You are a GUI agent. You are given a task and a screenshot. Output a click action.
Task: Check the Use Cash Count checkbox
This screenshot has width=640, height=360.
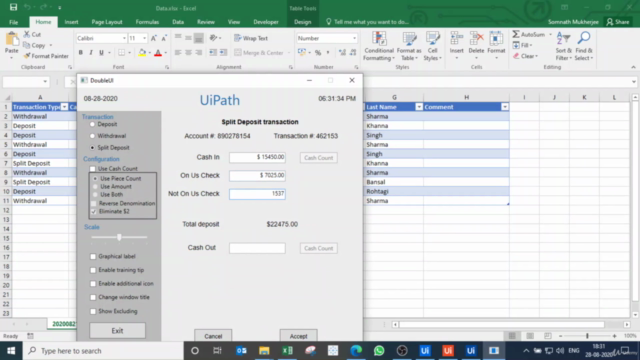click(x=93, y=169)
